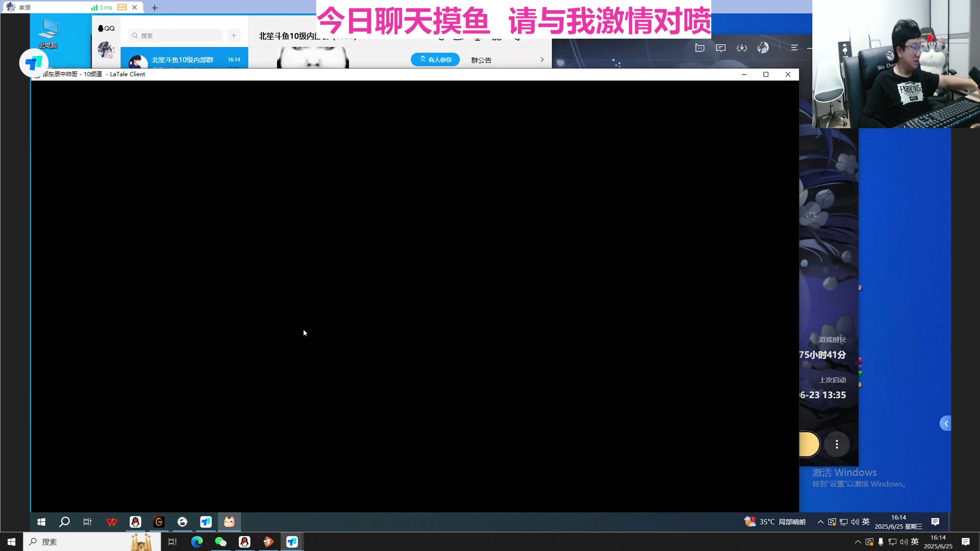Open ToDesk on the local taskbar
The image size is (980, 551).
click(x=292, y=542)
